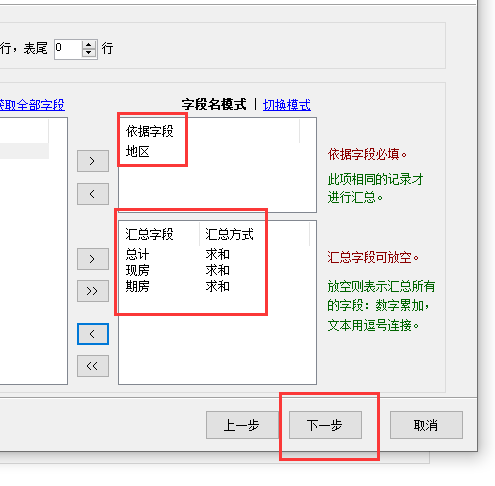
Task: Decrease 表尾 row count with down arrow
Action: point(89,53)
